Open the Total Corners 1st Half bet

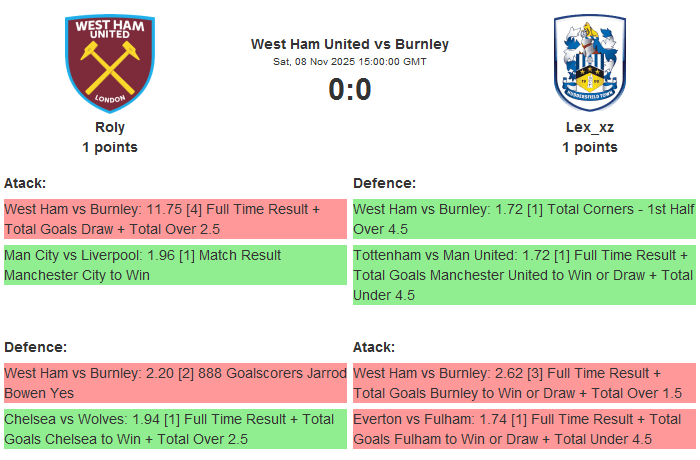coord(523,219)
